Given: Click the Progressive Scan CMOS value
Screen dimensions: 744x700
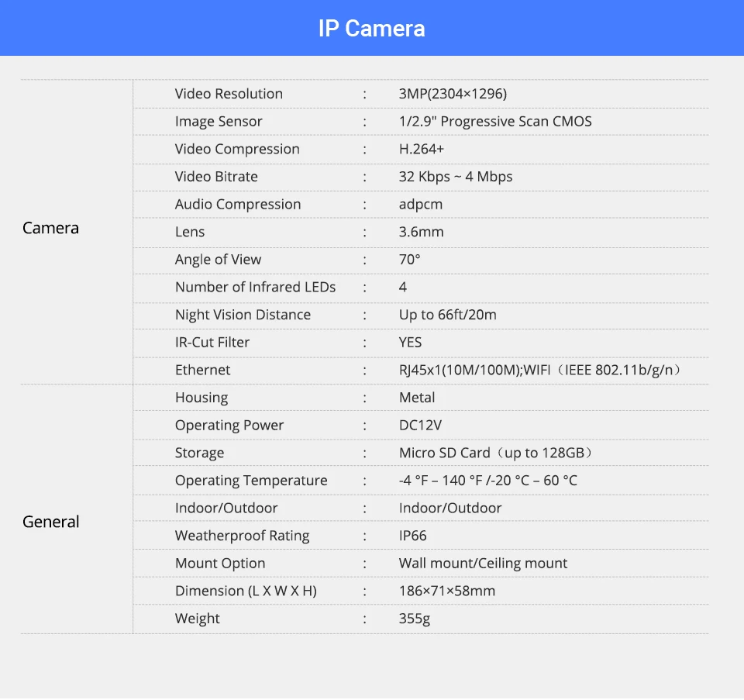Looking at the screenshot, I should pos(495,122).
